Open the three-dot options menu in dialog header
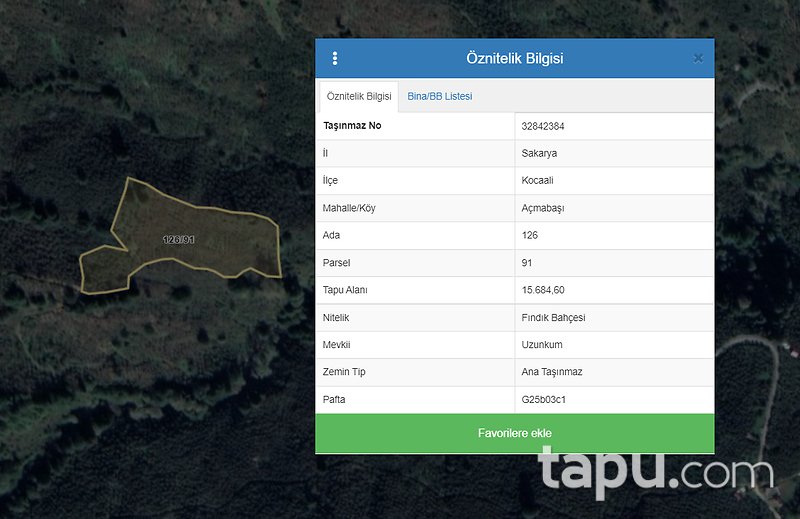Viewport: 800px width, 519px height. tap(335, 59)
